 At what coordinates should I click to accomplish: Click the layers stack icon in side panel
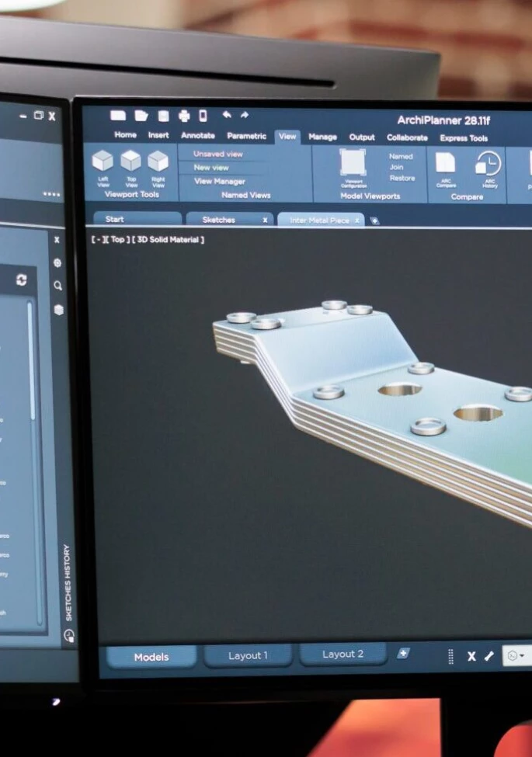pos(58,309)
